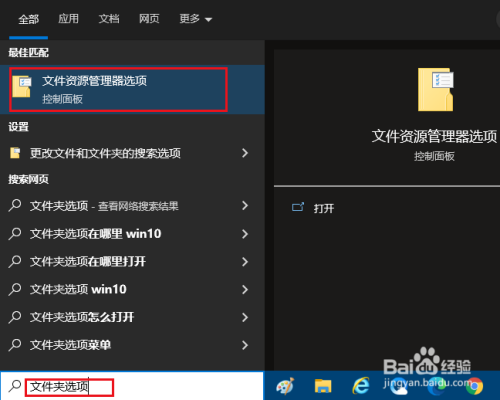Open File Explorer from the taskbar
Image resolution: width=500 pixels, height=400 pixels.
(323, 386)
